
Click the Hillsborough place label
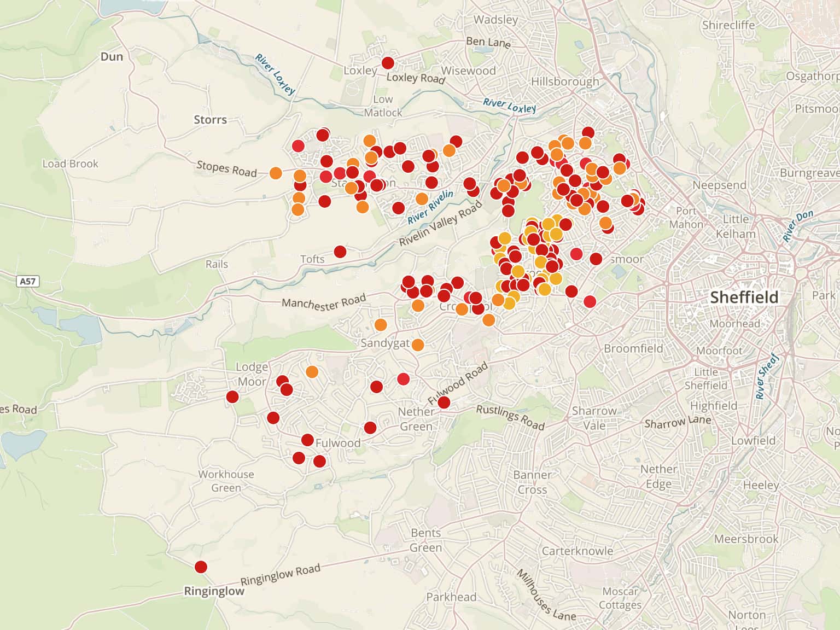(565, 81)
